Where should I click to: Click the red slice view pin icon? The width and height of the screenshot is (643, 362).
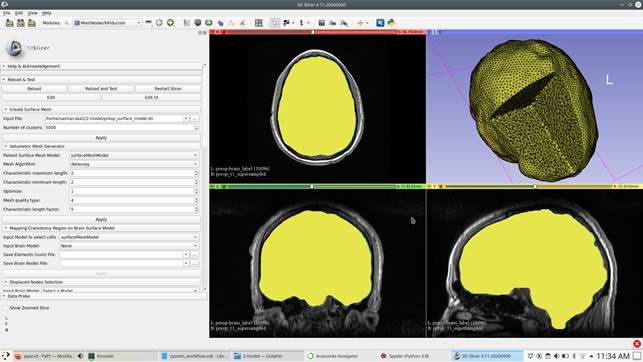(x=212, y=32)
